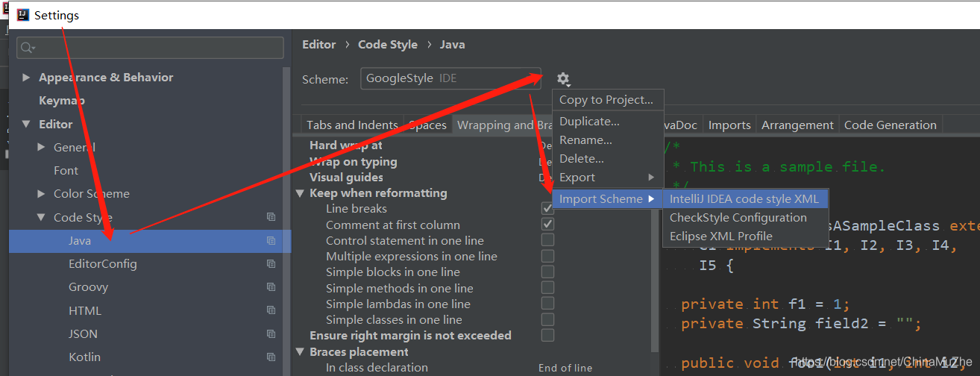This screenshot has width=980, height=376.
Task: Switch to Code Generation tab
Action: coord(891,125)
